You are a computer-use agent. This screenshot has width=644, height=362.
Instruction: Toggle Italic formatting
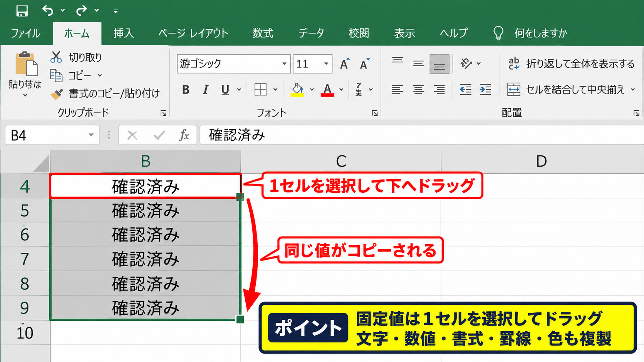tap(206, 90)
